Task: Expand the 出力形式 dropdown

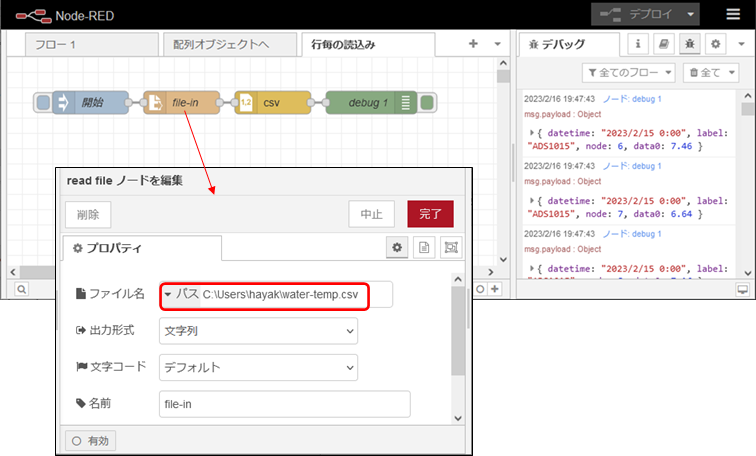Action: 258,330
